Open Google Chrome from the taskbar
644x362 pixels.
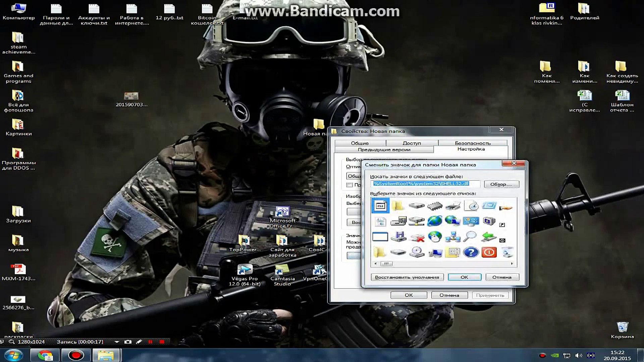45,355
